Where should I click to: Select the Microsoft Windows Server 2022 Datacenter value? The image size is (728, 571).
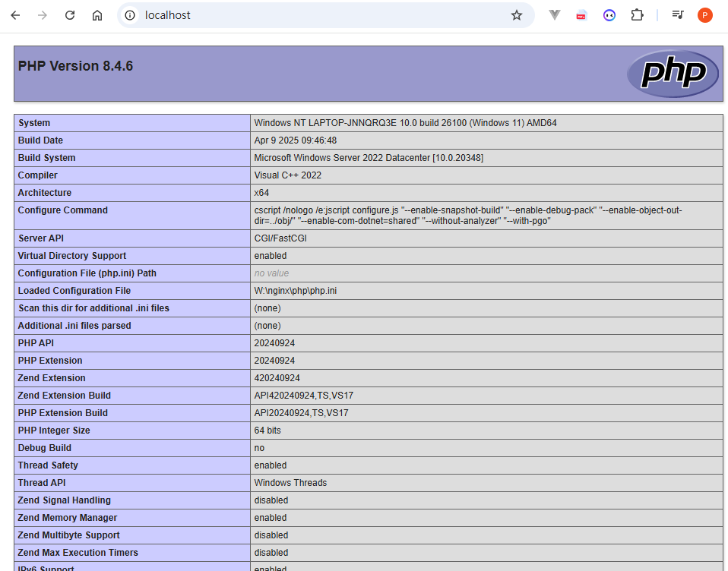tap(369, 158)
